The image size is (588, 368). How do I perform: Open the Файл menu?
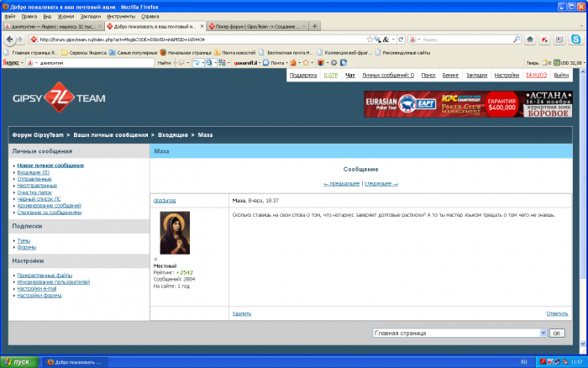[x=10, y=17]
